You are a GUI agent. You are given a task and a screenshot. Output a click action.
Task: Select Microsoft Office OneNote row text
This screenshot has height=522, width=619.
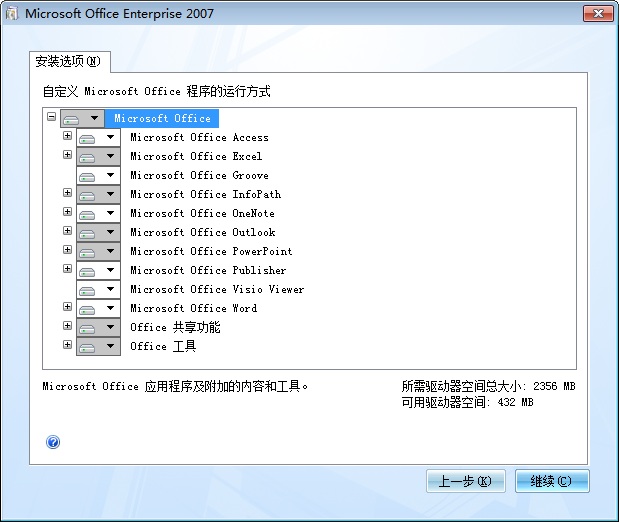[x=203, y=213]
